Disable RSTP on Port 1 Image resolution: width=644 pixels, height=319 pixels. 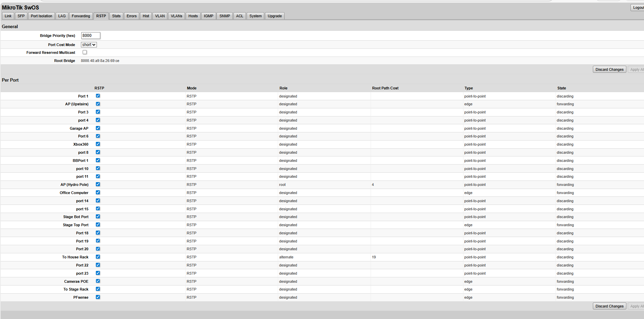[98, 96]
